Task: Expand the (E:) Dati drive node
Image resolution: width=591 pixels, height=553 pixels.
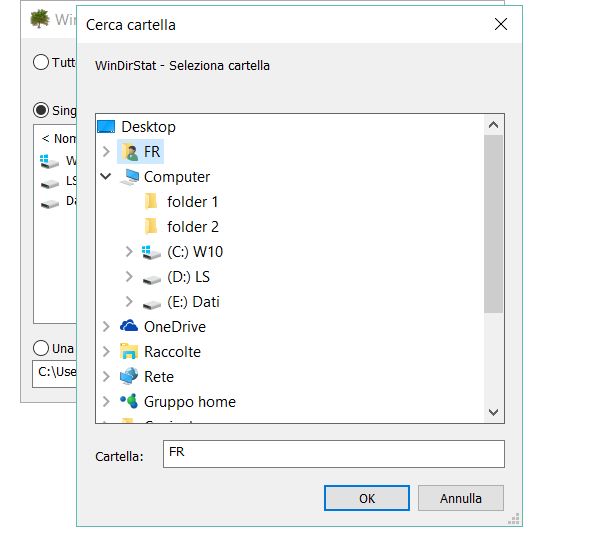Action: [x=129, y=301]
